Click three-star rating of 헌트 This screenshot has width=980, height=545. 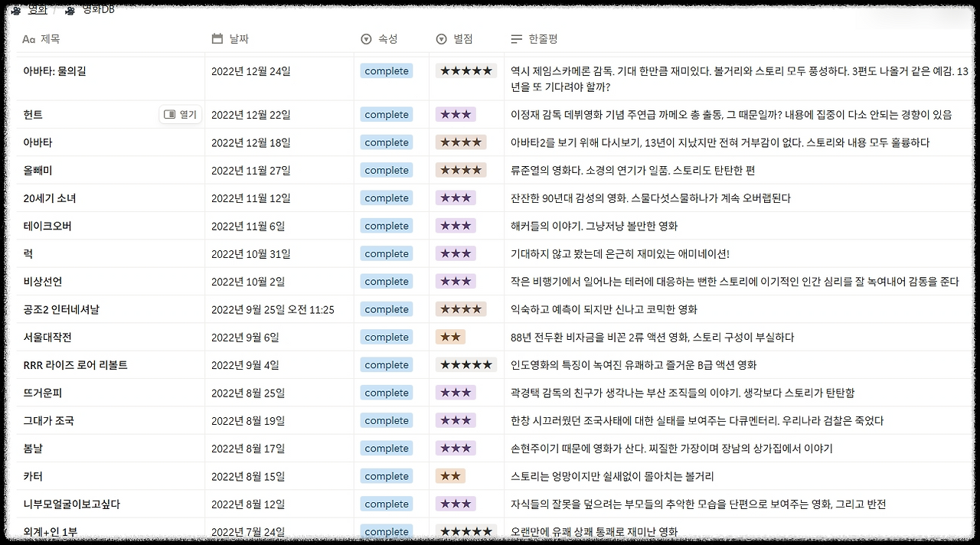[456, 115]
